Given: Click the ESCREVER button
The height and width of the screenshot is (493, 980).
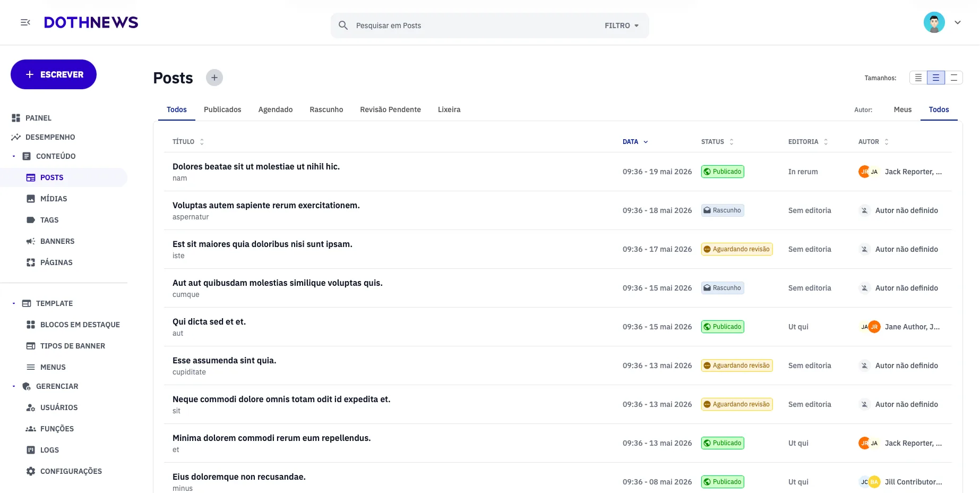Looking at the screenshot, I should coord(54,74).
